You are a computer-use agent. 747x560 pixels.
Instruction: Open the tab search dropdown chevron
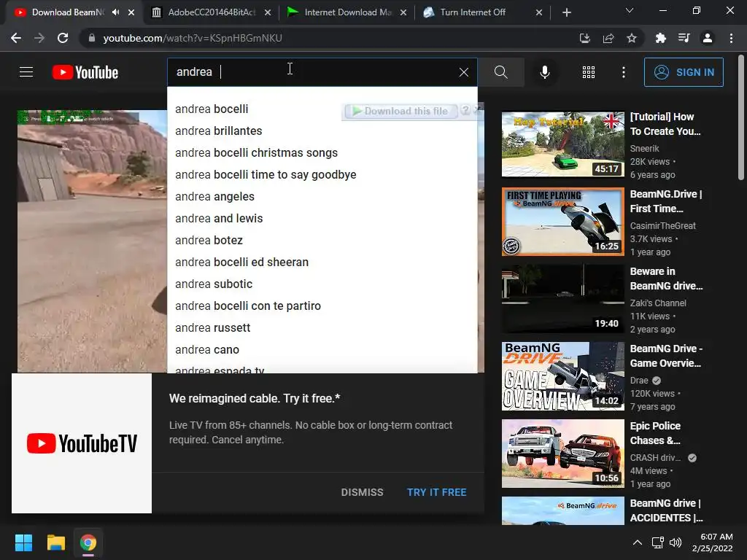pyautogui.click(x=630, y=10)
